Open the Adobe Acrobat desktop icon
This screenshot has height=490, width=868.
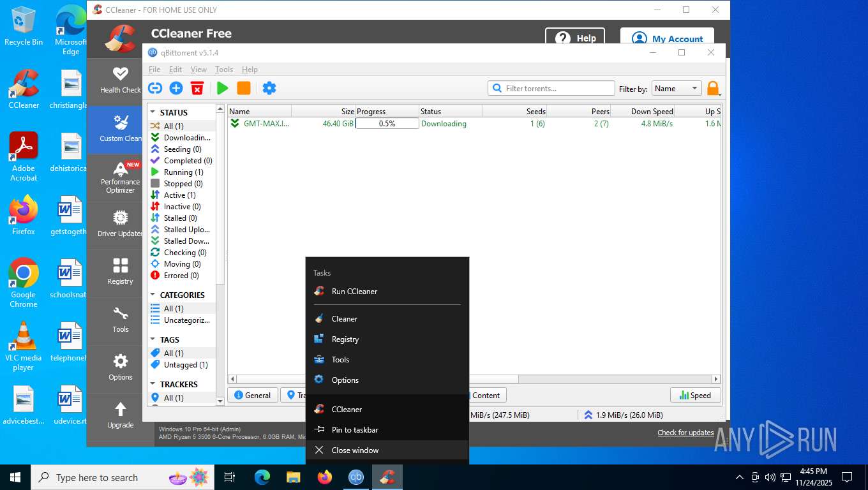tap(24, 157)
